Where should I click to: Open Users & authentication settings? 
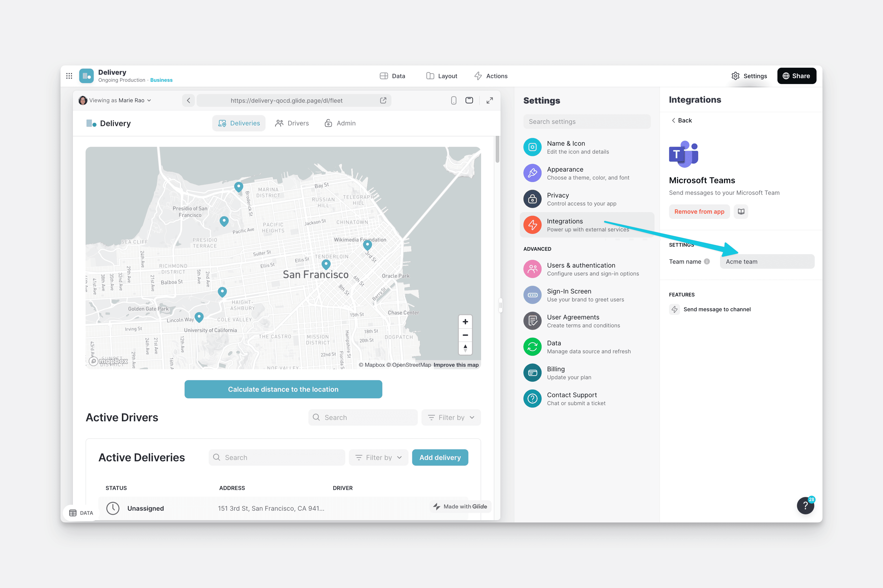tap(587, 269)
